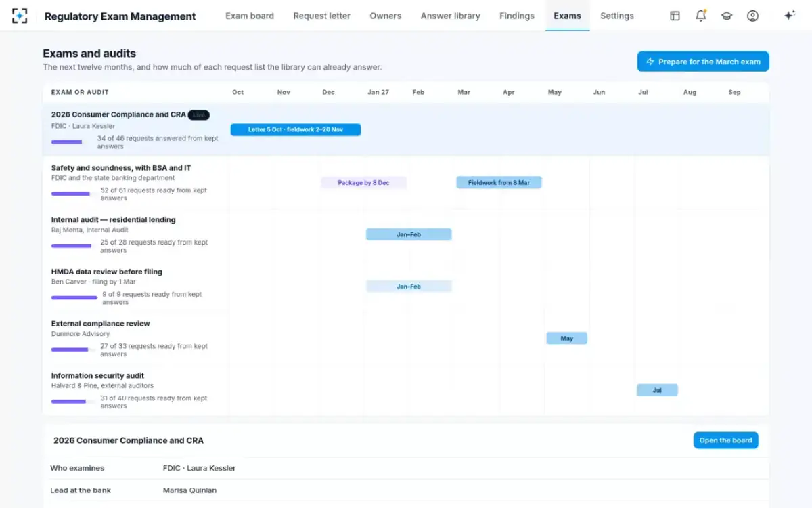
Task: Open the Answer library tab
Action: point(451,16)
